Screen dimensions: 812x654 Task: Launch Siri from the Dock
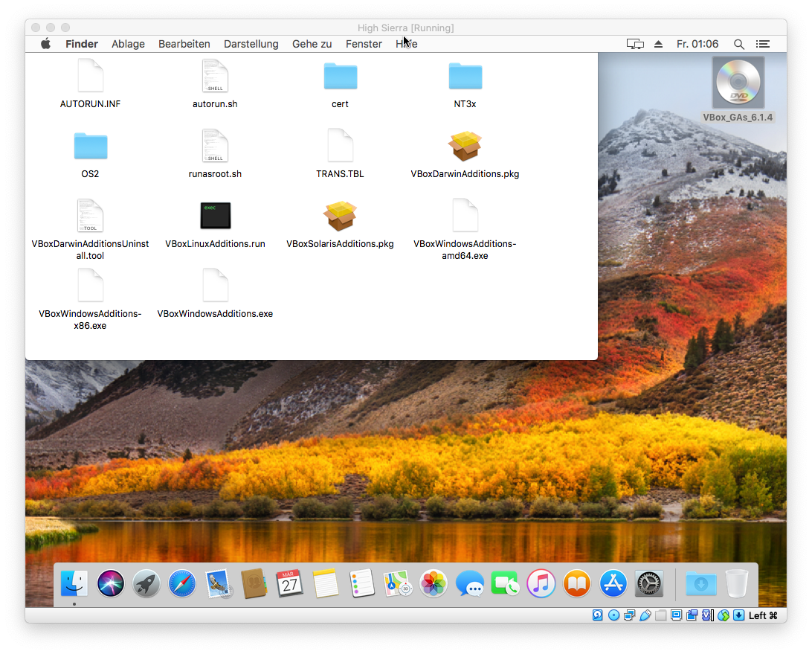click(x=111, y=584)
